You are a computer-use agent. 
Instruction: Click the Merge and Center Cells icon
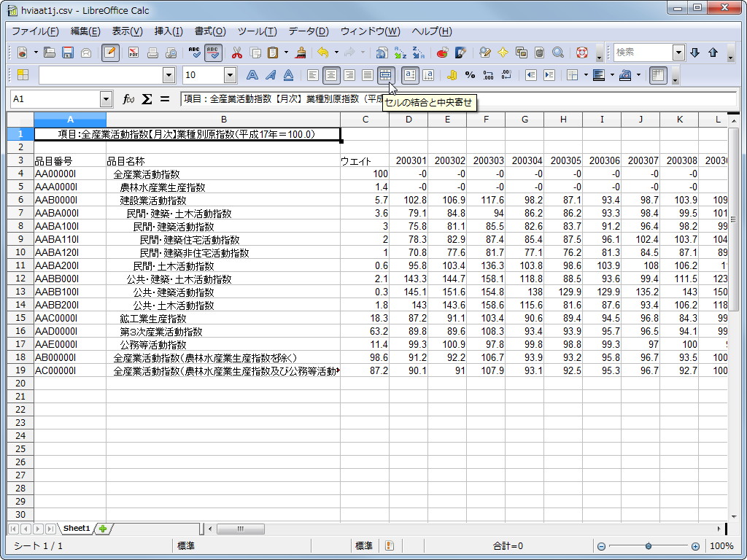[385, 75]
